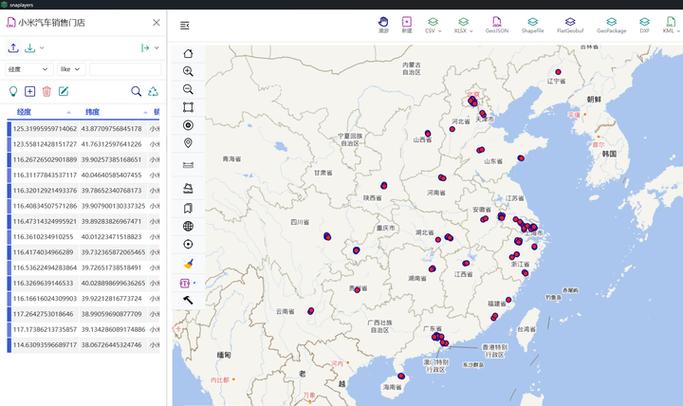This screenshot has height=406, width=683.
Task: Click the GeoJSON export button
Action: [x=497, y=25]
